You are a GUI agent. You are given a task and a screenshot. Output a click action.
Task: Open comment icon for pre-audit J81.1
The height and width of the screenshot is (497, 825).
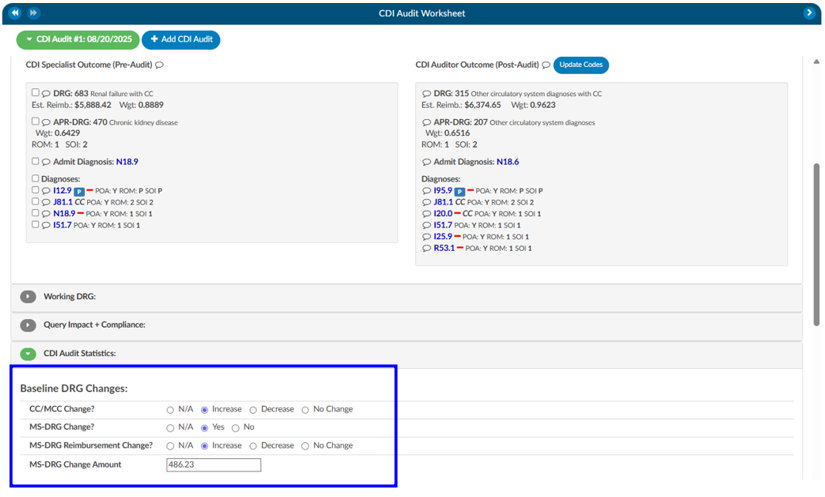point(46,202)
